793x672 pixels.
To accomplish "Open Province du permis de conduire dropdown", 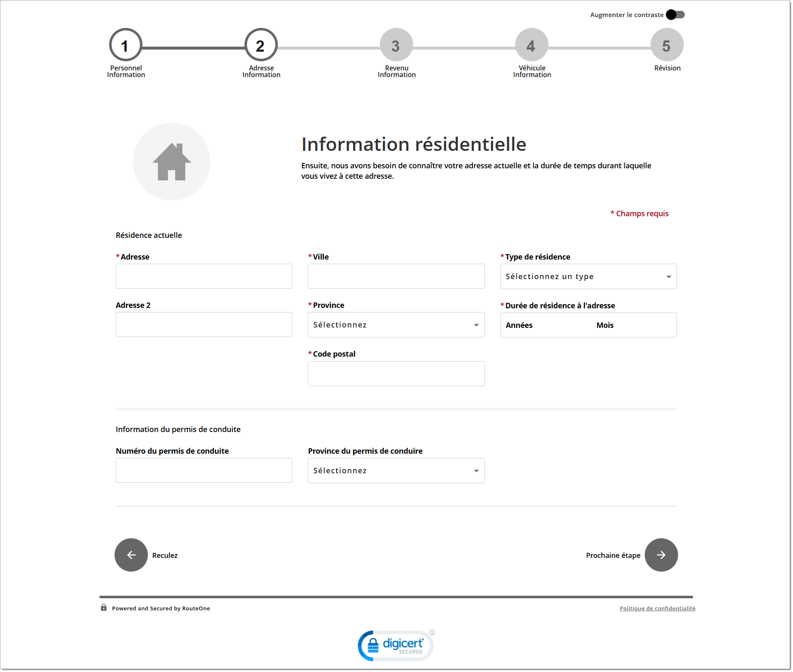I will 396,471.
